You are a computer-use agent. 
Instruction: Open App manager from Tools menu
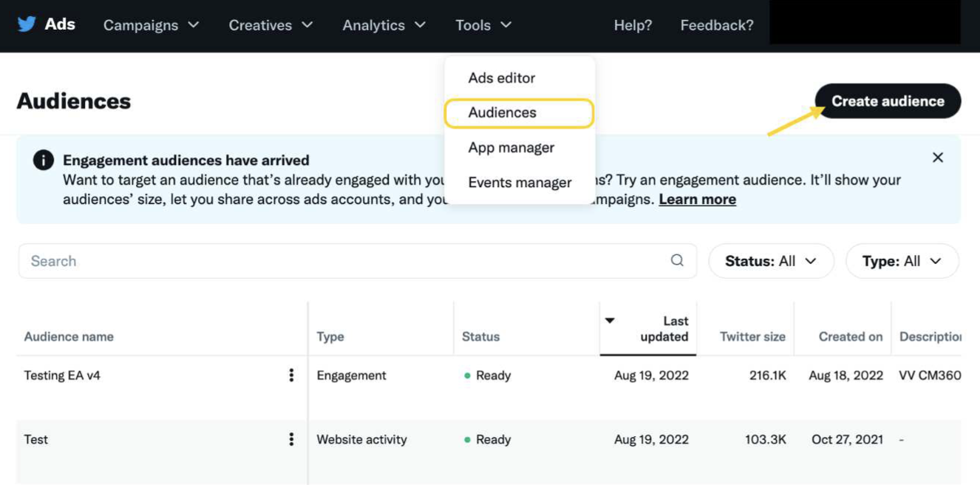click(x=511, y=148)
